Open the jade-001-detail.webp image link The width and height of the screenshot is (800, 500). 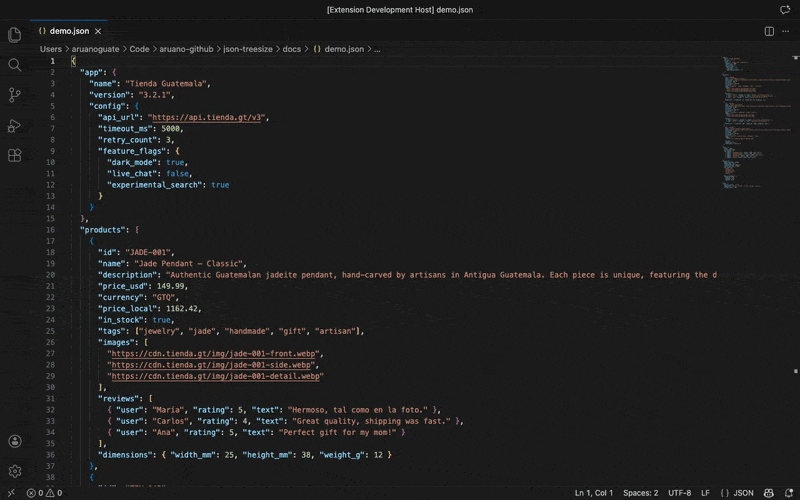coord(215,376)
